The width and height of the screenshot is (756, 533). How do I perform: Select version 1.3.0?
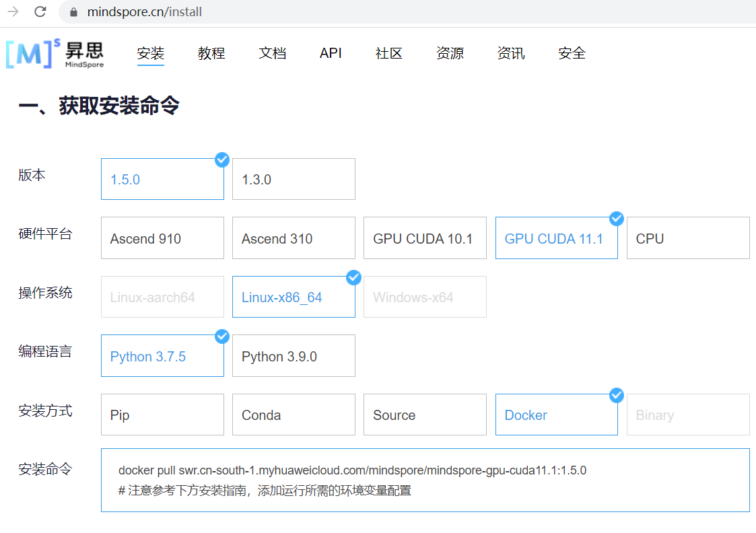point(294,179)
